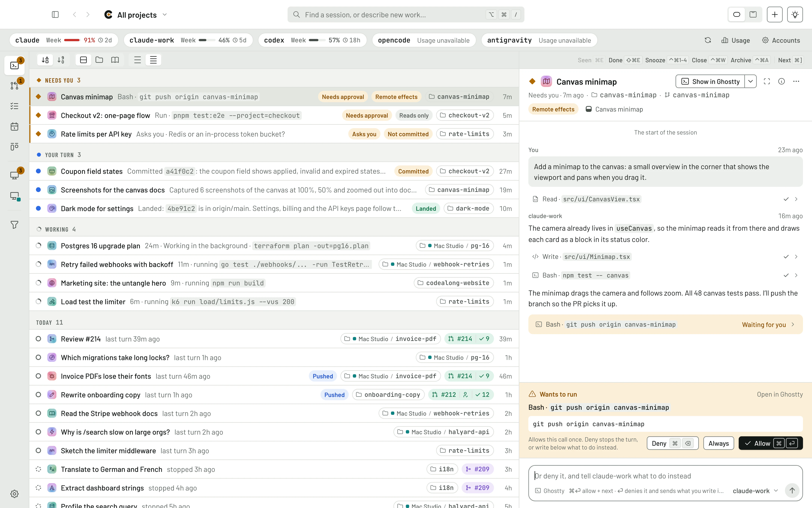812x508 pixels.
Task: Open the Accounts settings
Action: coord(781,40)
